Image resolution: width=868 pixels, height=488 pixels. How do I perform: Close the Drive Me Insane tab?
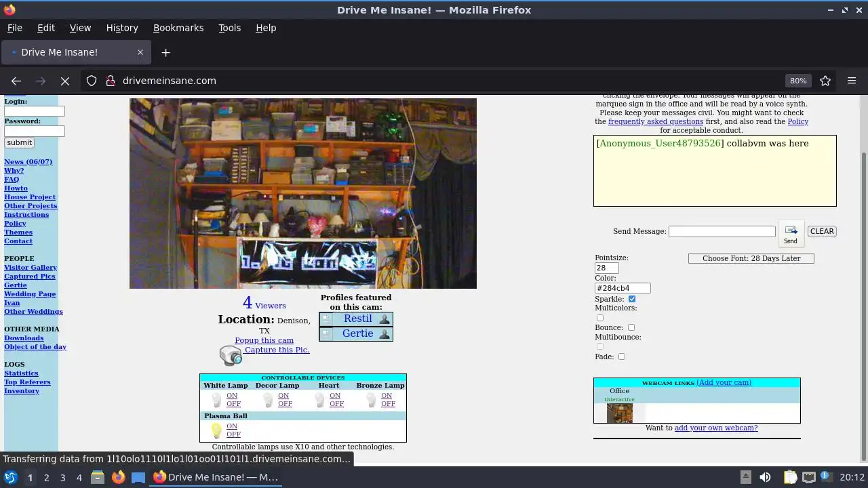140,52
